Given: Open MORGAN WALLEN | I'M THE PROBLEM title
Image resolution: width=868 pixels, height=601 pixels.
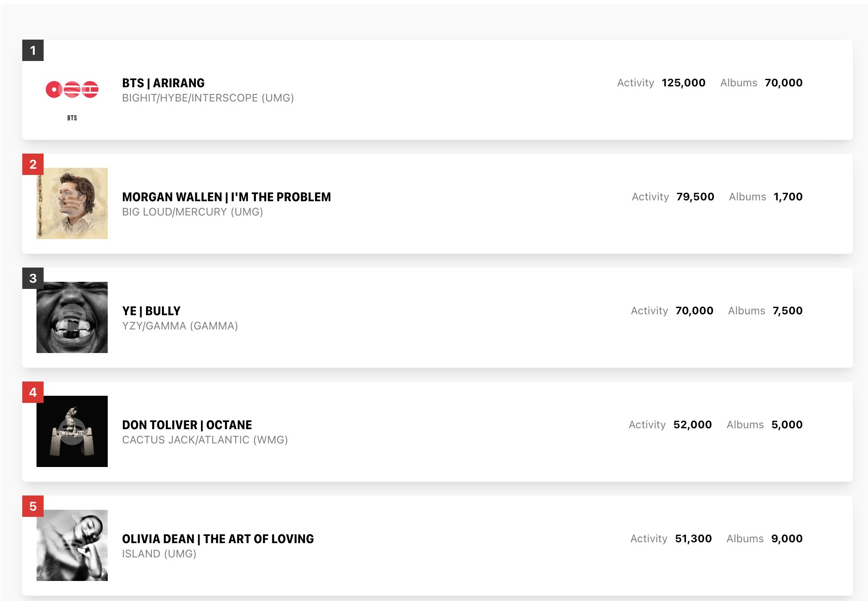Looking at the screenshot, I should click(x=226, y=197).
